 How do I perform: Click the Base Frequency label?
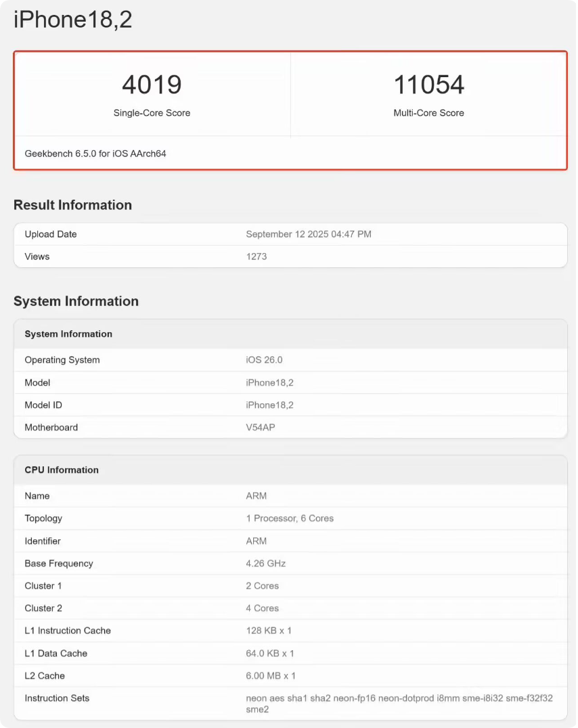point(59,563)
